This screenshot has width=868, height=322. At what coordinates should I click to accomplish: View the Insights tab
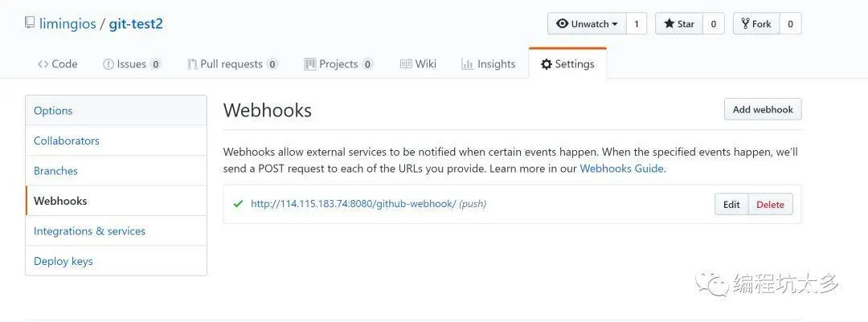[x=488, y=64]
